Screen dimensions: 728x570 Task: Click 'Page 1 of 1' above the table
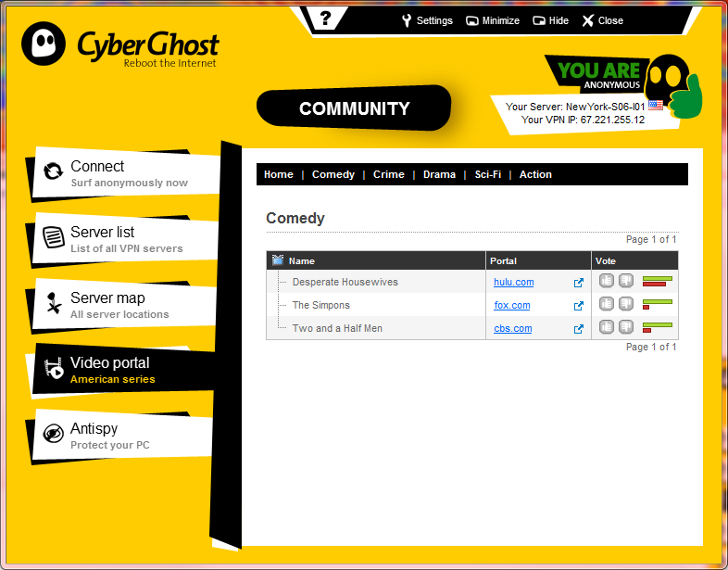point(651,239)
